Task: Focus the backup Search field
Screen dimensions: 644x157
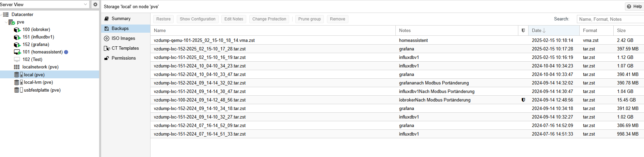Action: pos(610,19)
